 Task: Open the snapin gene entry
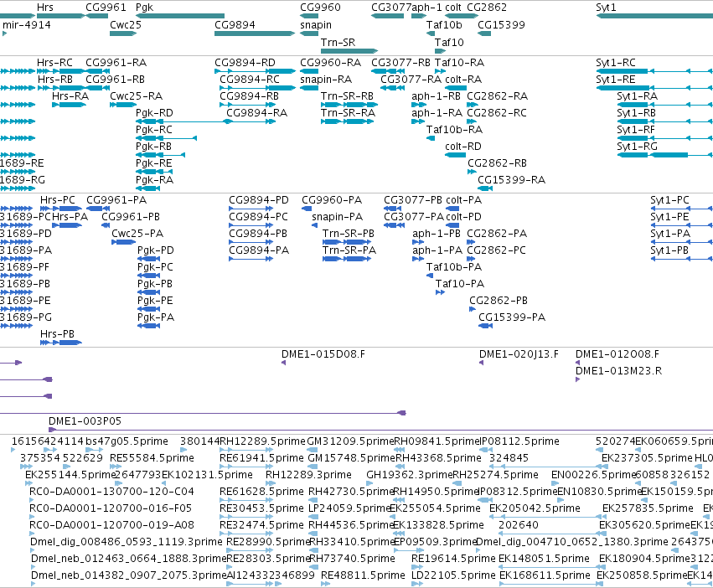tap(309, 34)
